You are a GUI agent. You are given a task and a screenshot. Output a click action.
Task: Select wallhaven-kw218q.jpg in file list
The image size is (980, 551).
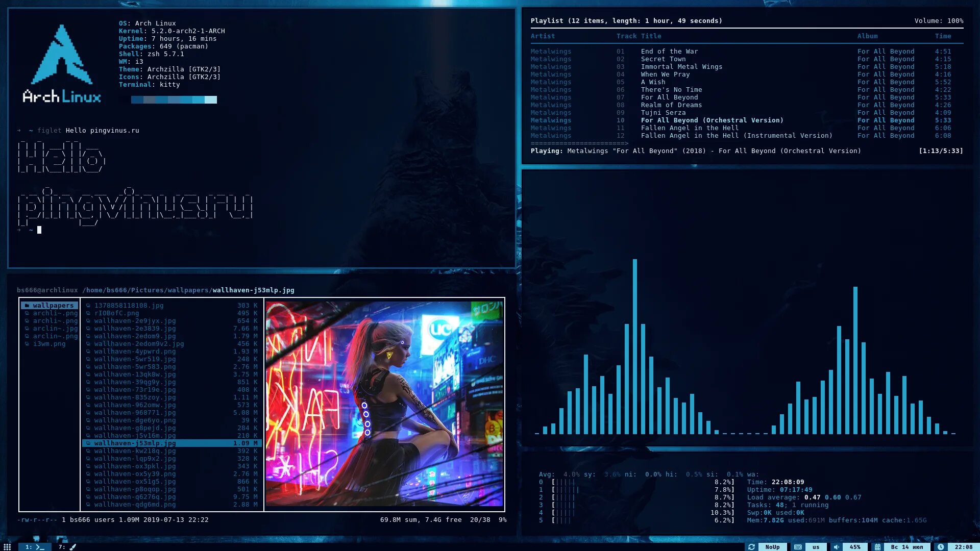(x=135, y=450)
